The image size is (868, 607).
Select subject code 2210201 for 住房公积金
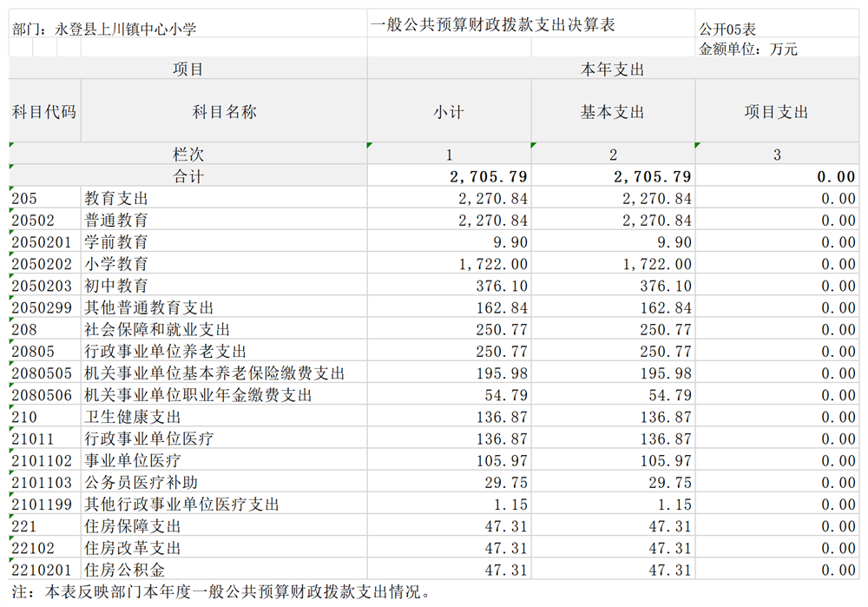point(44,571)
